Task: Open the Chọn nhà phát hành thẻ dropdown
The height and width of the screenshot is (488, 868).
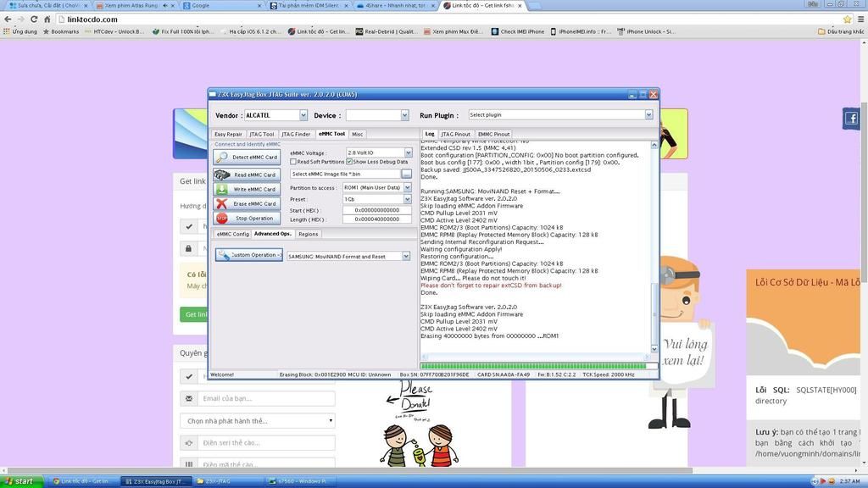Action: (x=258, y=420)
